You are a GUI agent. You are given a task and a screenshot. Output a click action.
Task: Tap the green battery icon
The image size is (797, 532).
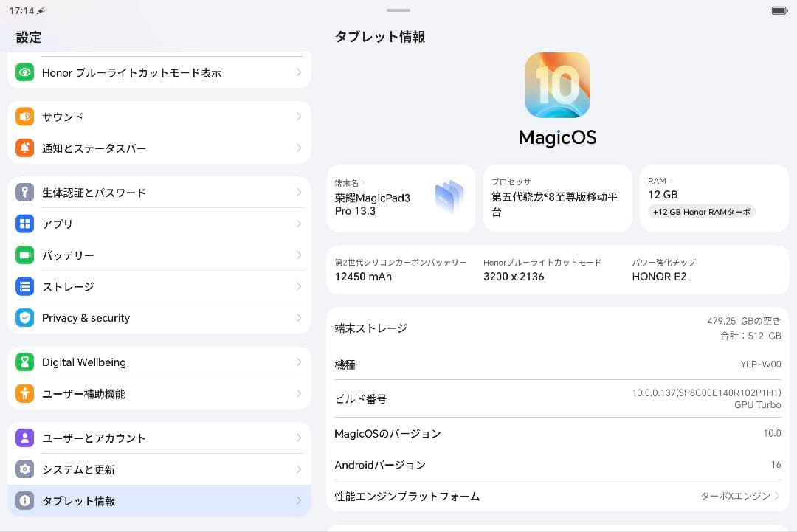[x=24, y=255]
